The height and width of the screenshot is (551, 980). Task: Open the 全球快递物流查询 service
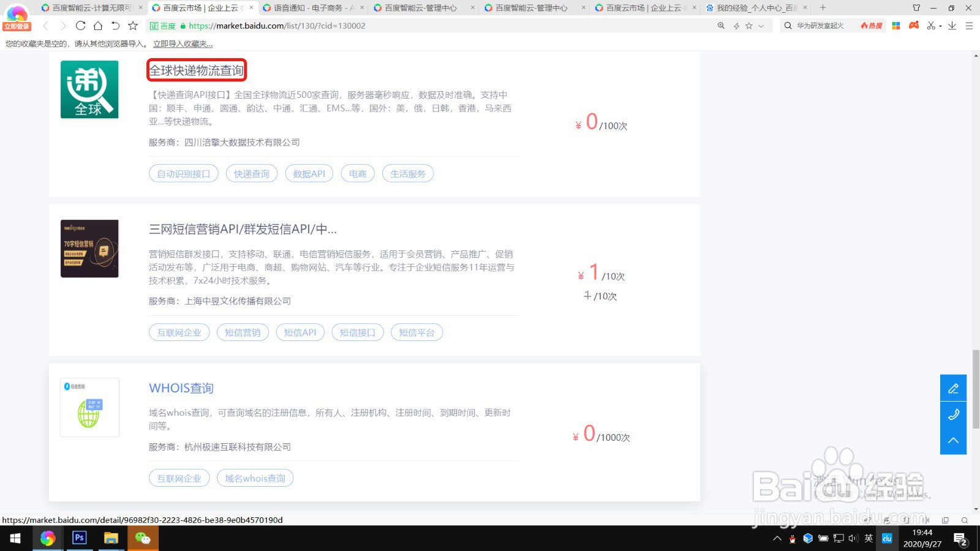(x=196, y=70)
